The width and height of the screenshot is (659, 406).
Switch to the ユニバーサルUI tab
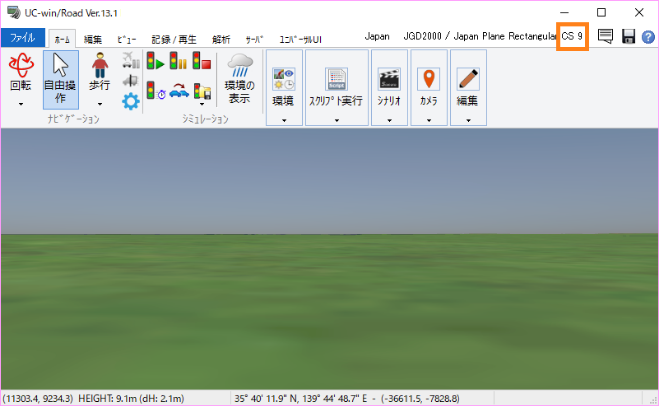pyautogui.click(x=301, y=40)
